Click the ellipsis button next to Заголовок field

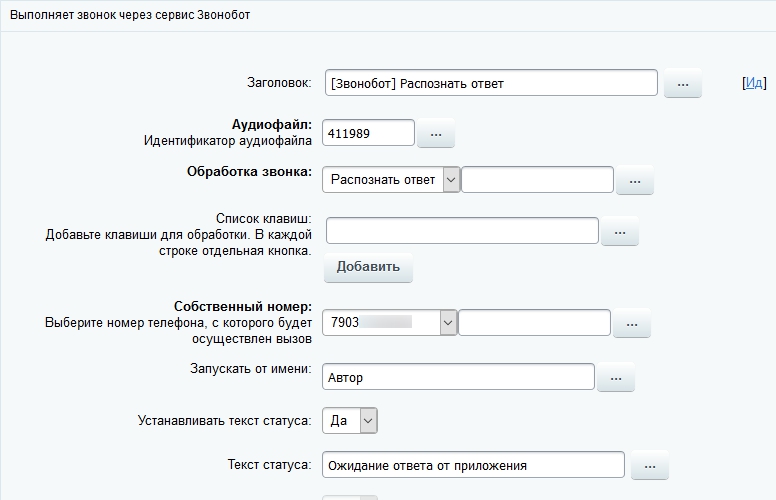(682, 84)
